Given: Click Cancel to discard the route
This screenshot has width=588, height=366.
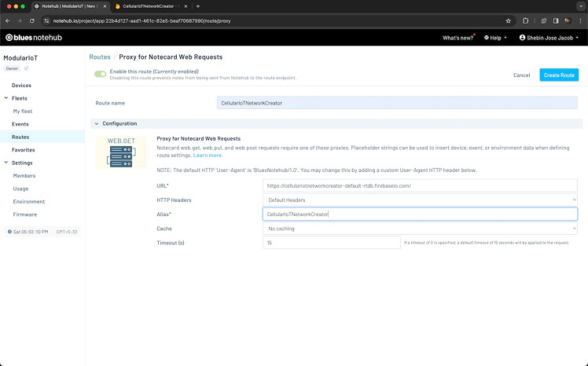Looking at the screenshot, I should tap(522, 75).
